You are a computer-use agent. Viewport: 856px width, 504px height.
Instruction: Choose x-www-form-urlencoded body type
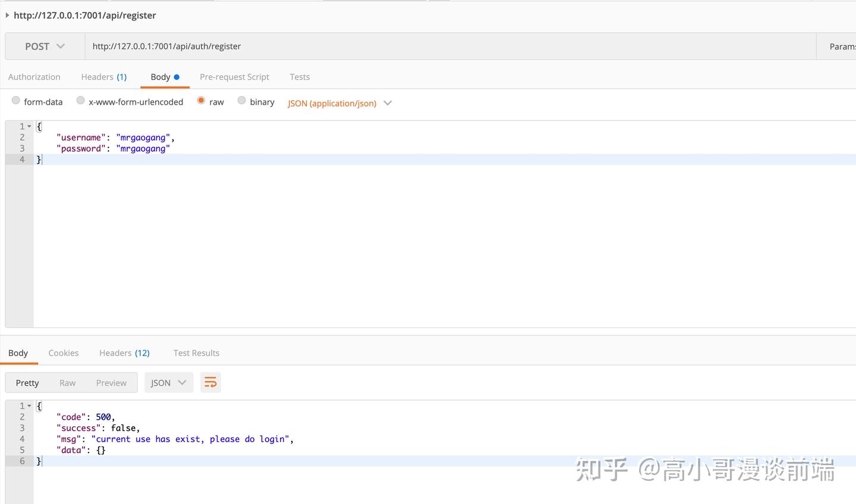pyautogui.click(x=80, y=100)
